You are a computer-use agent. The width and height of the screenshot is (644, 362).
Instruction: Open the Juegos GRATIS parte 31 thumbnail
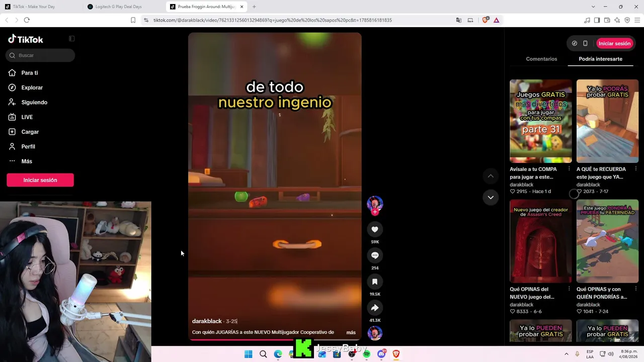tap(541, 121)
